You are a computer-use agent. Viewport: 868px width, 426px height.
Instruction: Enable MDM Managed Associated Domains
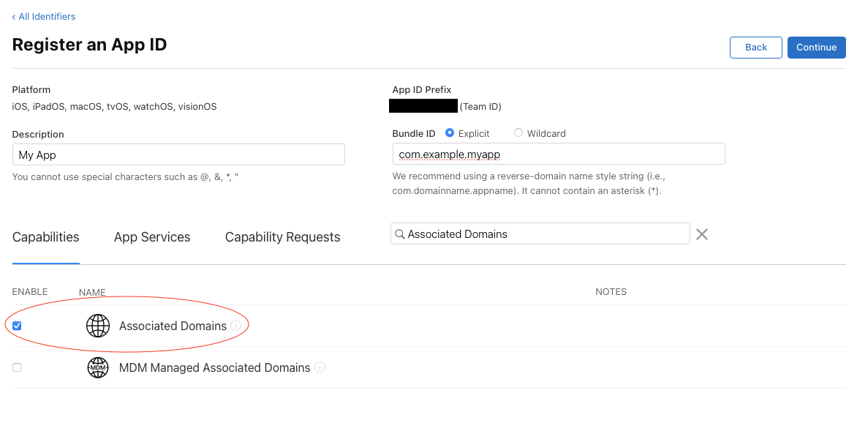tap(16, 367)
